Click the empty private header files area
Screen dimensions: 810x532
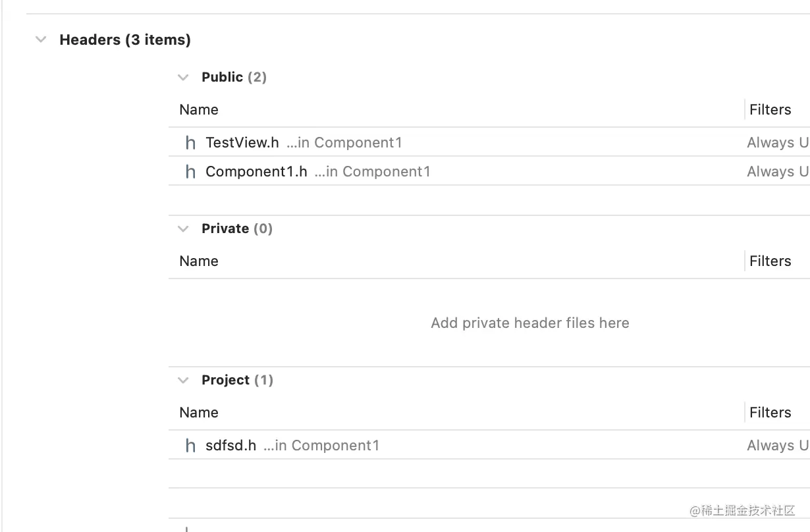pyautogui.click(x=529, y=323)
